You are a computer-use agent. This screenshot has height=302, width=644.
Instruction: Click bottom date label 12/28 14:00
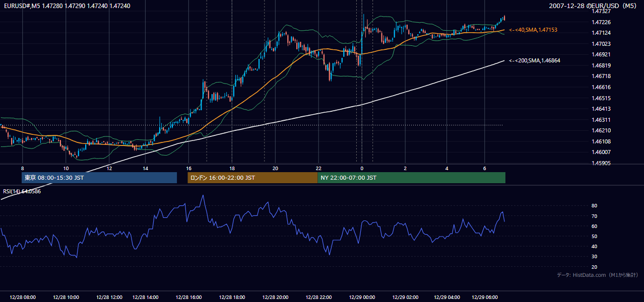pos(146,297)
